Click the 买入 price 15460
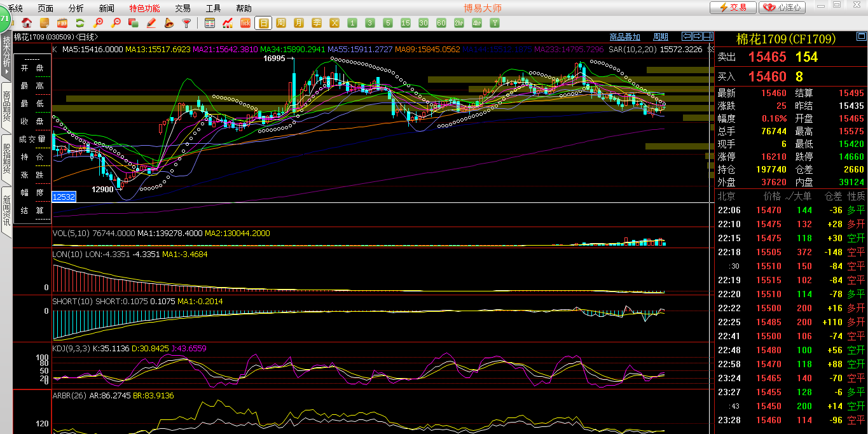868x434 pixels. [x=767, y=76]
